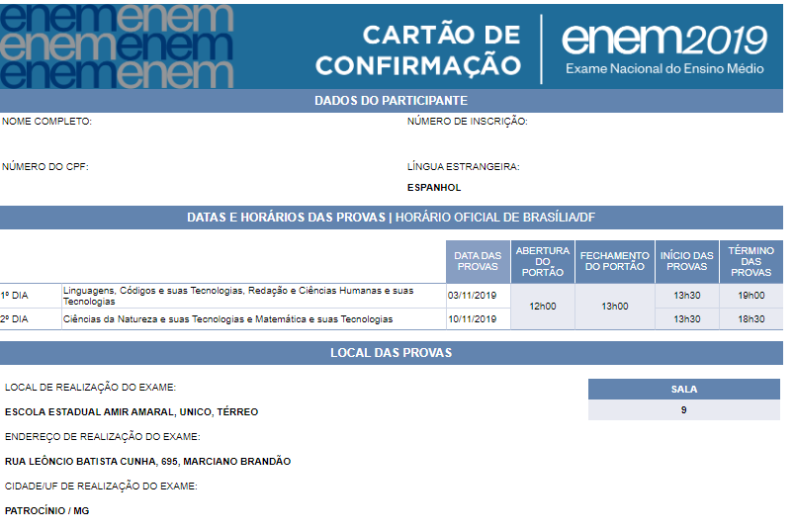Click the FECHAMENTO DO PORTÃO column header
Image resolution: width=795 pixels, height=532 pixels.
pos(614,262)
